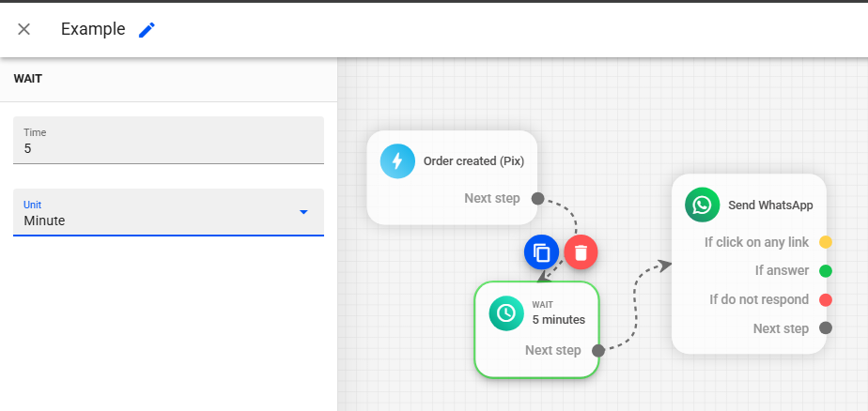Image resolution: width=868 pixels, height=411 pixels.
Task: Click the lightning bolt trigger icon
Action: click(397, 160)
